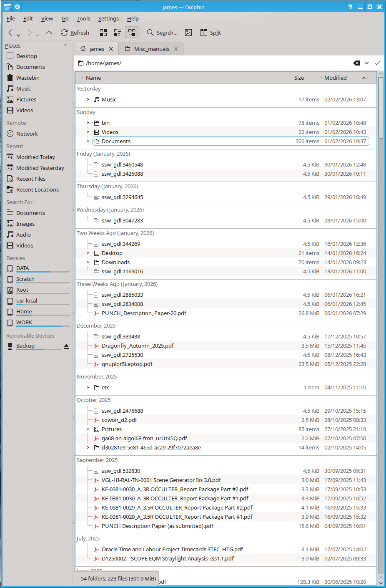Viewport: 386px width, 588px height.
Task: Switch to Compact view mode
Action: [118, 33]
